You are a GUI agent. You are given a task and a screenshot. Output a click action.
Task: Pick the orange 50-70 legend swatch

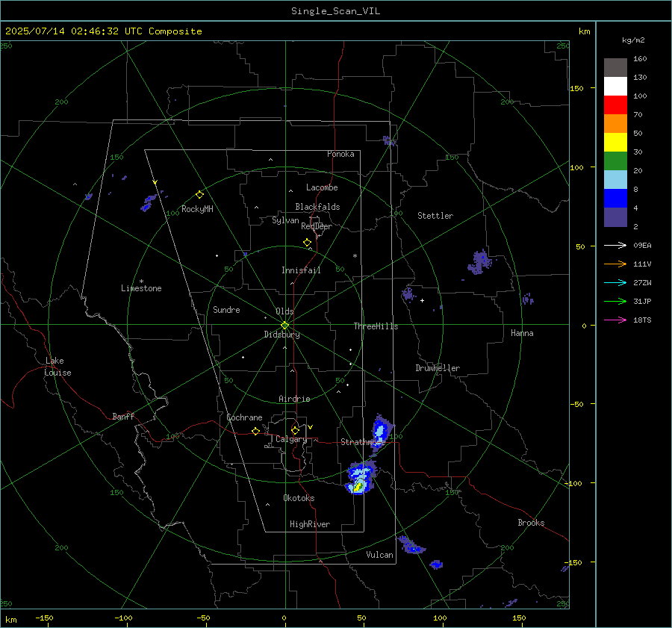[x=615, y=123]
